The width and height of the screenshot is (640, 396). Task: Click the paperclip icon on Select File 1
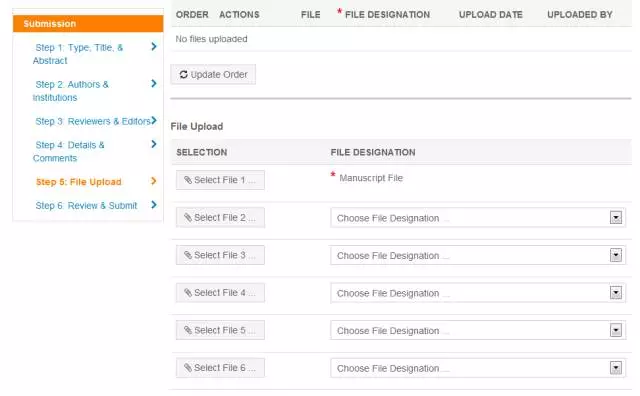pos(188,180)
